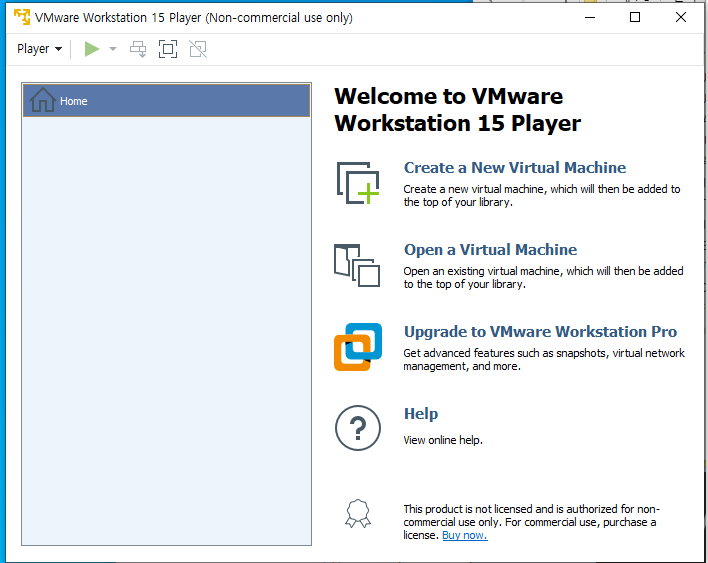Click the Unity mode toolbar icon

pos(198,49)
